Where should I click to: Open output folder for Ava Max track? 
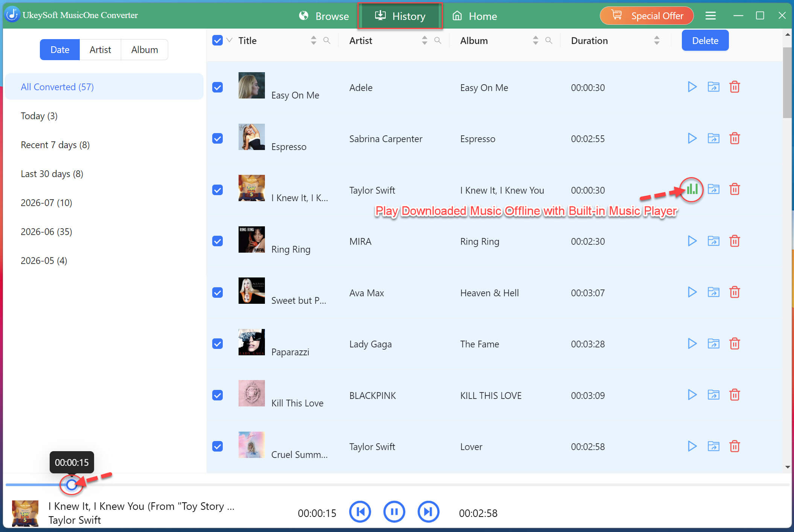click(713, 292)
